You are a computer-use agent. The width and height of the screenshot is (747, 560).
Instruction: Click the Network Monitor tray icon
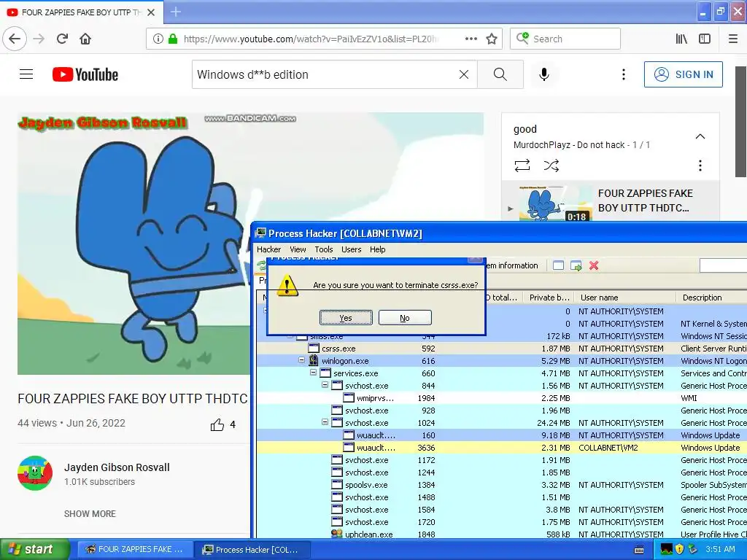click(x=667, y=549)
